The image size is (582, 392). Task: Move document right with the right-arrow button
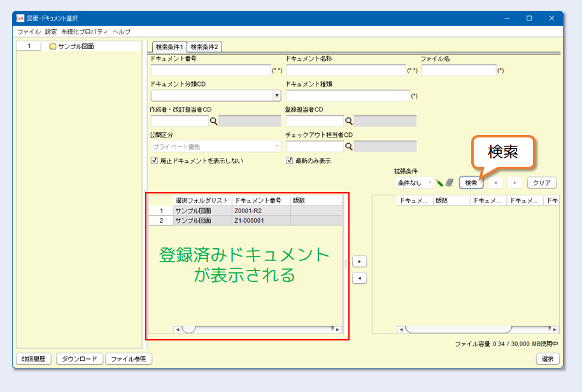pyautogui.click(x=360, y=262)
